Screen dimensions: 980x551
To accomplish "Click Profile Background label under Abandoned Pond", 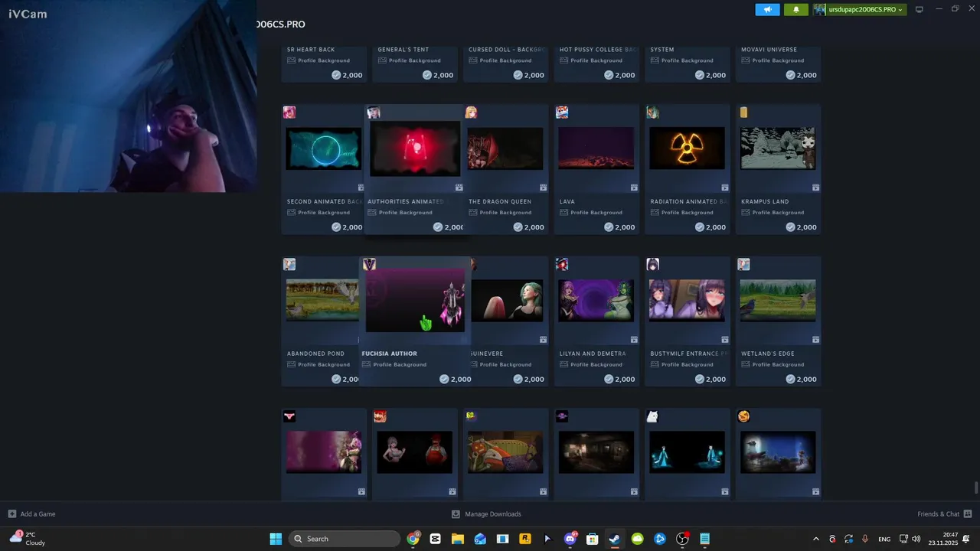I will tap(324, 364).
